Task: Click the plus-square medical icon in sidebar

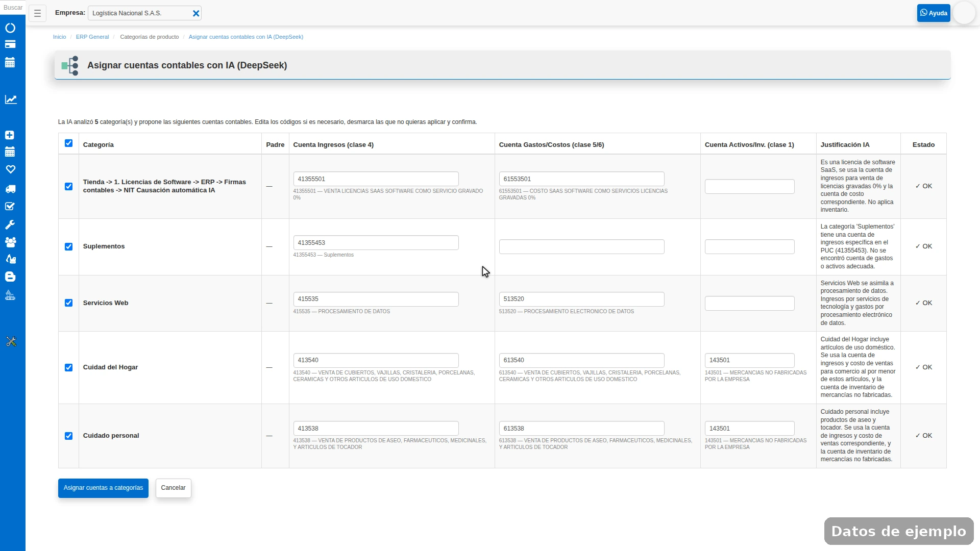Action: 10,135
